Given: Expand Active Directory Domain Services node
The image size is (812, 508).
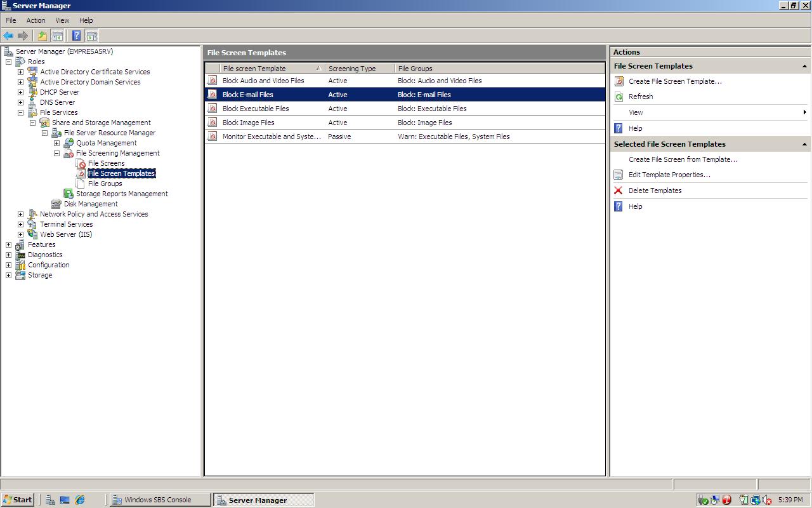Looking at the screenshot, I should pyautogui.click(x=20, y=82).
